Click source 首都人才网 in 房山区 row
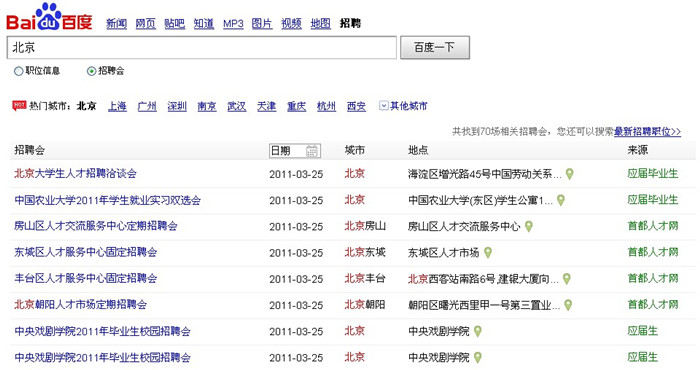This screenshot has width=700, height=370. tap(653, 226)
